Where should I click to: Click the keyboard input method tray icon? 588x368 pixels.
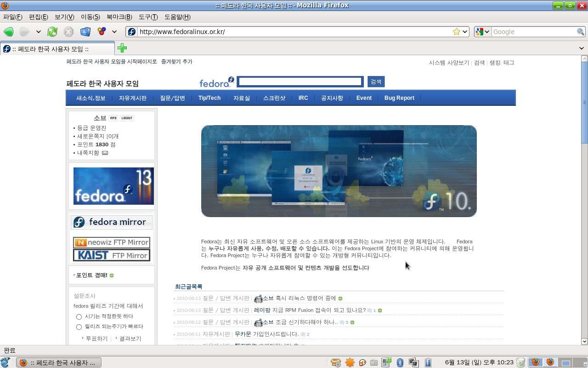click(374, 362)
